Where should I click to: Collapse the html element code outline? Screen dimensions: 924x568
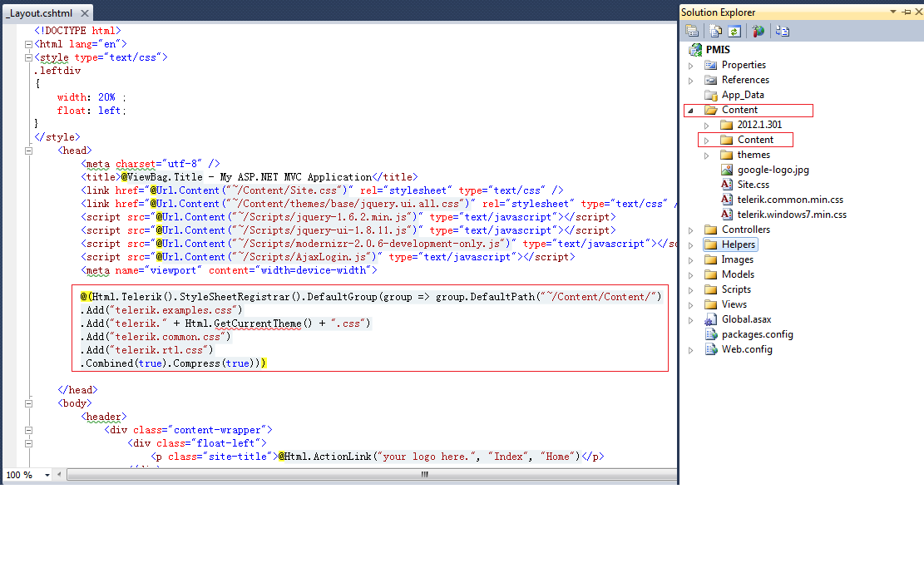click(28, 44)
